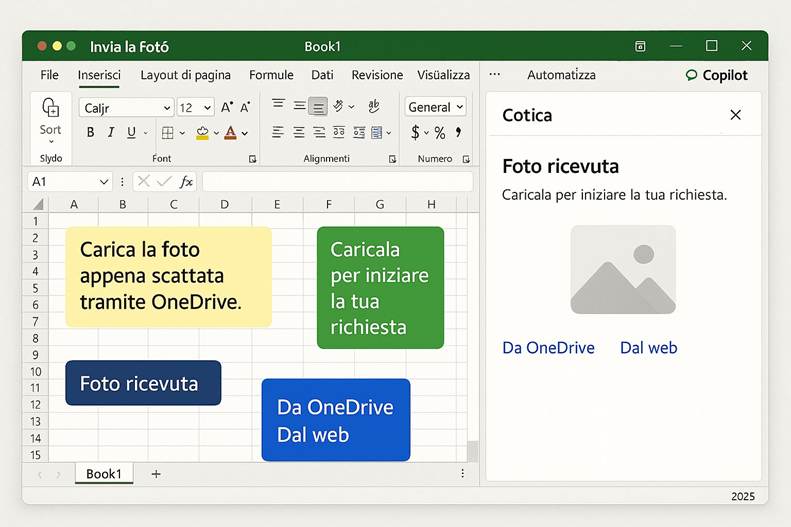Click the title bar ribbon display icon
This screenshot has height=527, width=791.
[640, 46]
